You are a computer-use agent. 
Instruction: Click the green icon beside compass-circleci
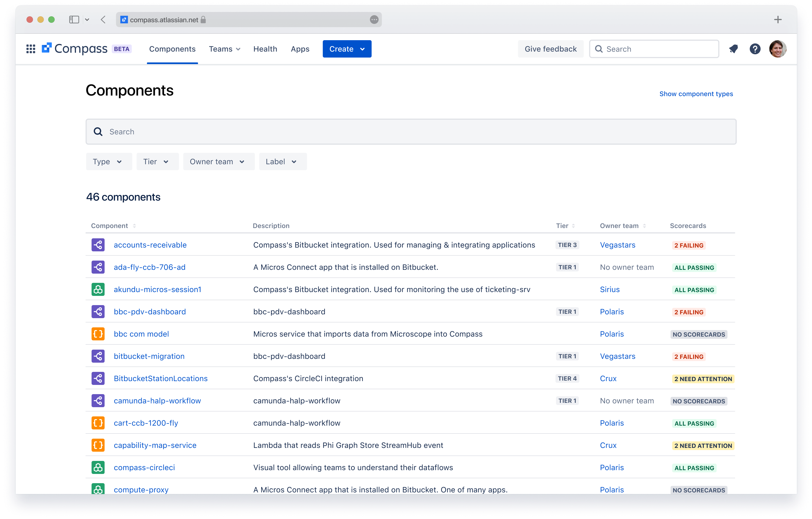(x=98, y=467)
